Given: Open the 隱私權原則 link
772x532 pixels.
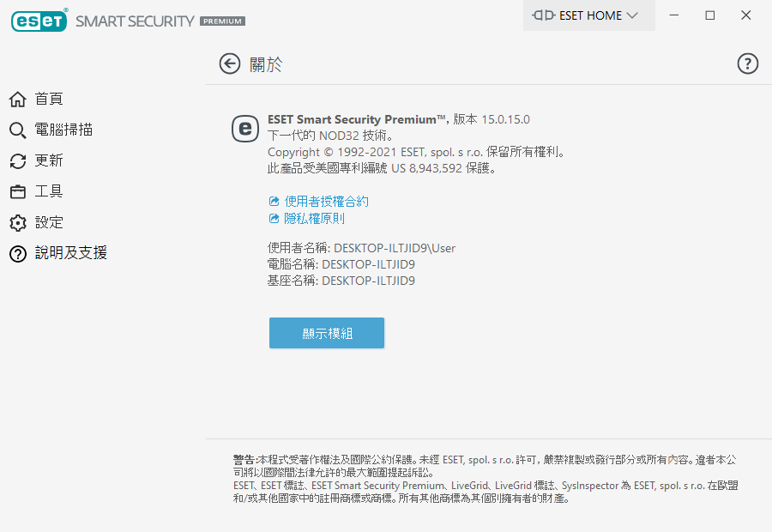Looking at the screenshot, I should tap(314, 218).
